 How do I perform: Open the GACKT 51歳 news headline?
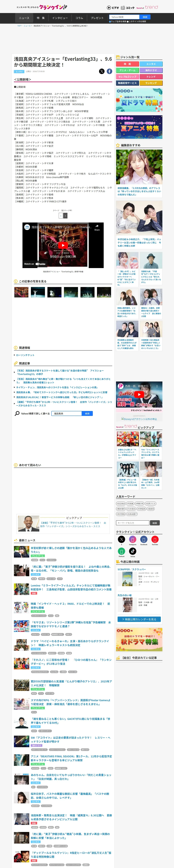click(71, 721)
